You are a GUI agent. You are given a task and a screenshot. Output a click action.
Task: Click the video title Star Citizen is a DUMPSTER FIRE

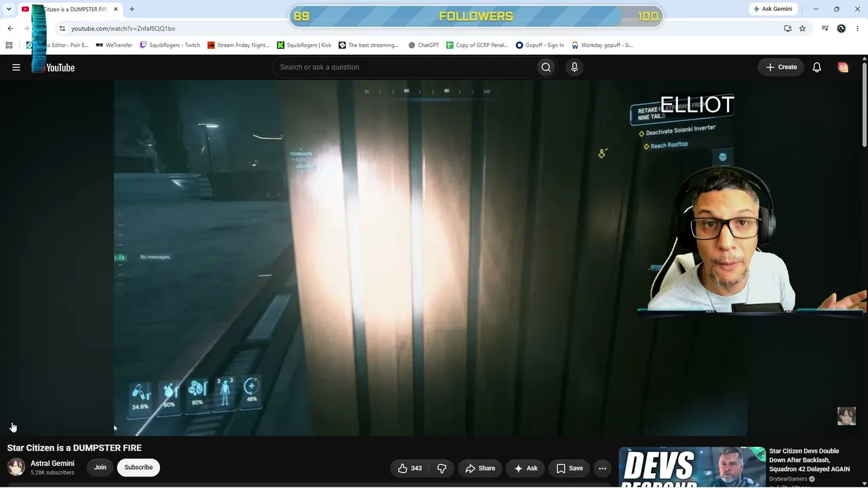(x=75, y=448)
